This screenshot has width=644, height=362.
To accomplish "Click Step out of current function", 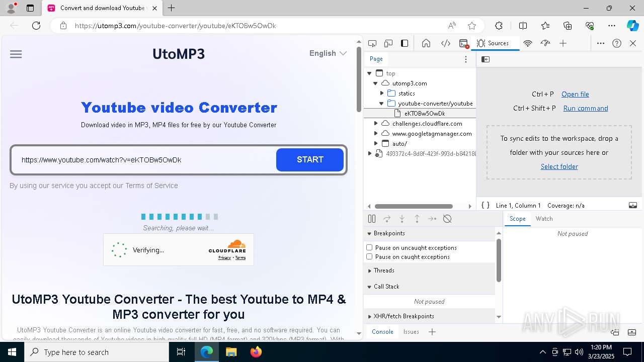I will pos(417,219).
